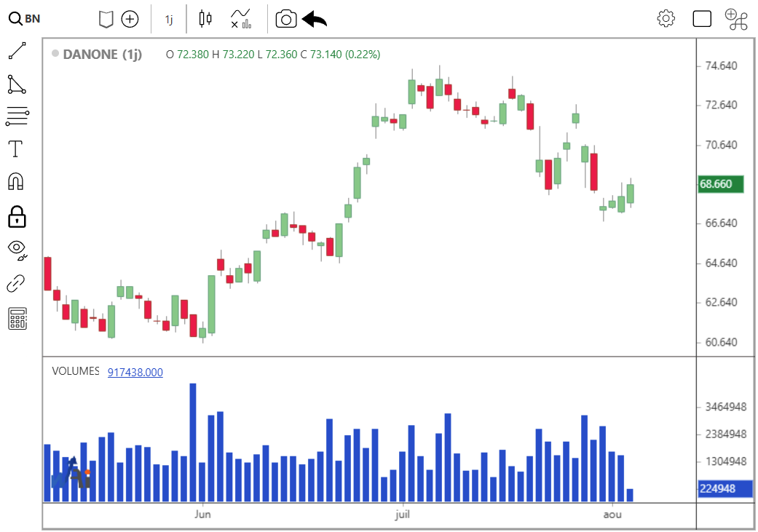The height and width of the screenshot is (532, 758).
Task: Open the 1j timeframe selector
Action: 169,20
